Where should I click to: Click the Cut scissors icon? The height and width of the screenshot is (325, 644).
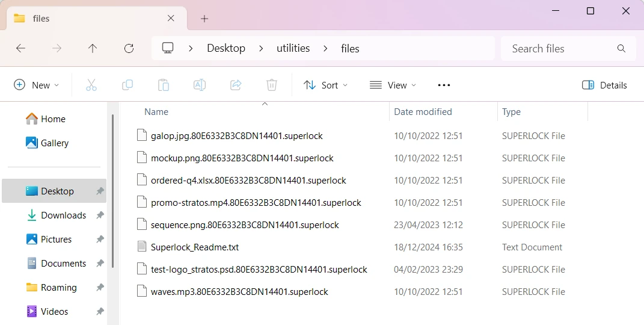(91, 85)
